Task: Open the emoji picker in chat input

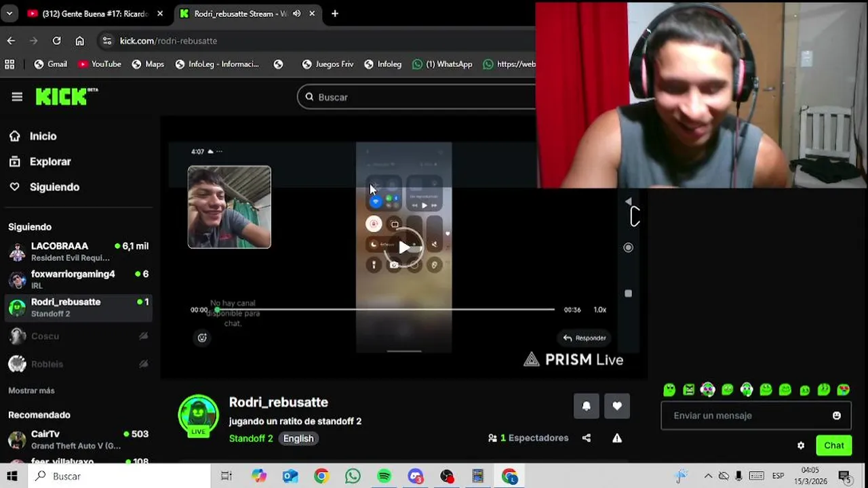Action: (x=837, y=415)
